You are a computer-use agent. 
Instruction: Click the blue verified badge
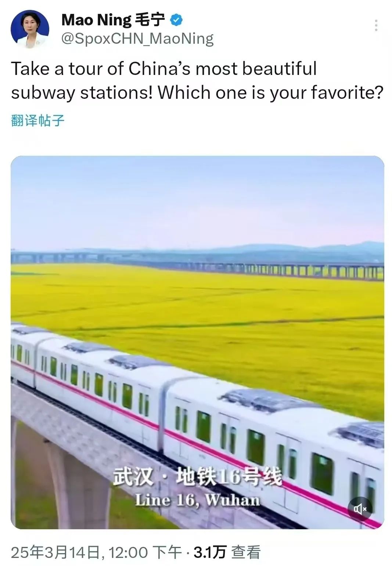176,20
